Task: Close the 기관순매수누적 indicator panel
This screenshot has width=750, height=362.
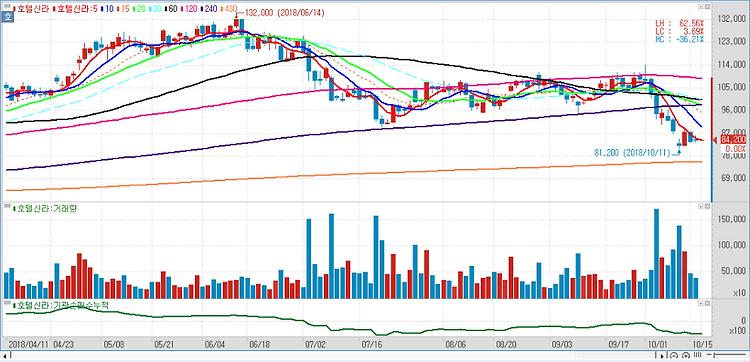Action: 707,303
